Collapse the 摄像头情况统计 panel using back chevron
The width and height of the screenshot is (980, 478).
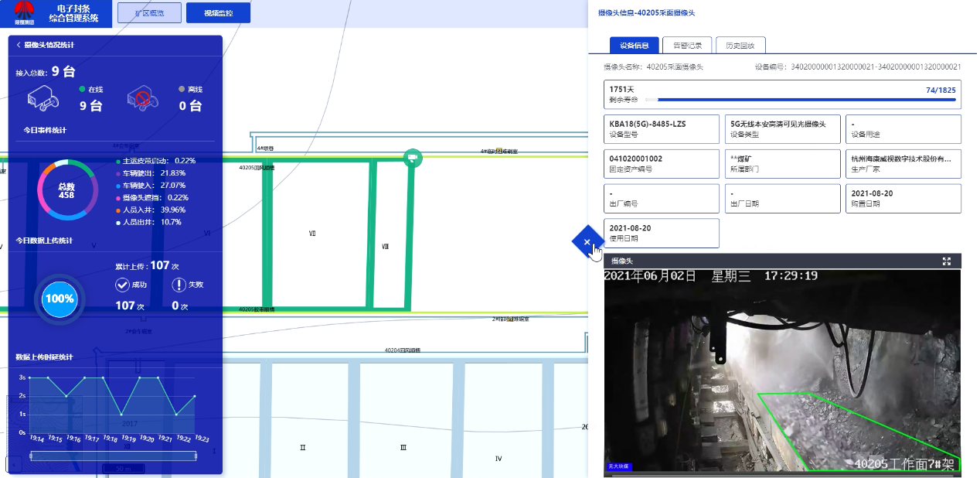pyautogui.click(x=19, y=46)
